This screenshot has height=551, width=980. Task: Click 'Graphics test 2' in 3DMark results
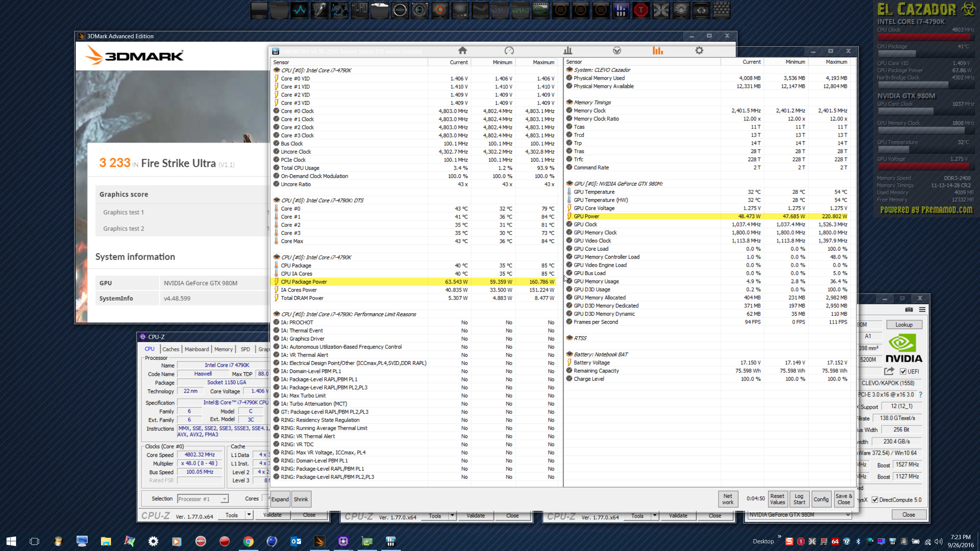pos(124,228)
